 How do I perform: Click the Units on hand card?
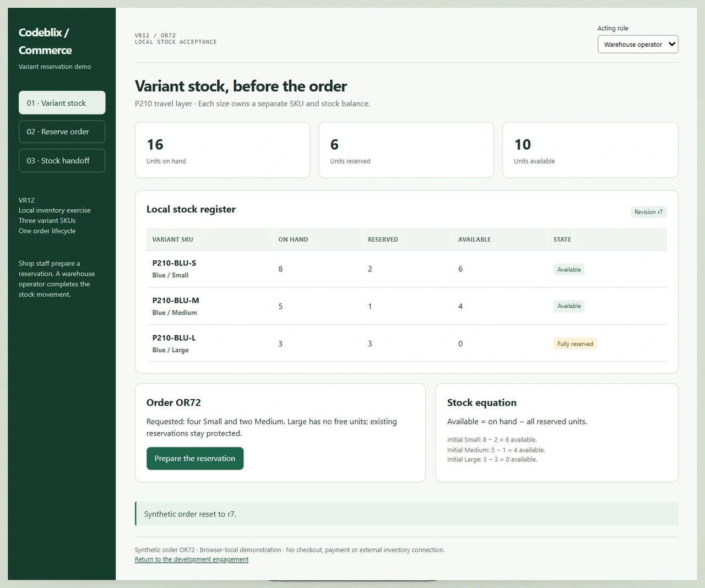tap(223, 150)
